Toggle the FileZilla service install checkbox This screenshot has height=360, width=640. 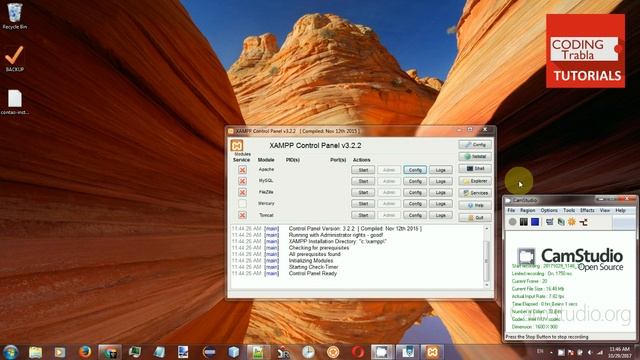tap(242, 192)
